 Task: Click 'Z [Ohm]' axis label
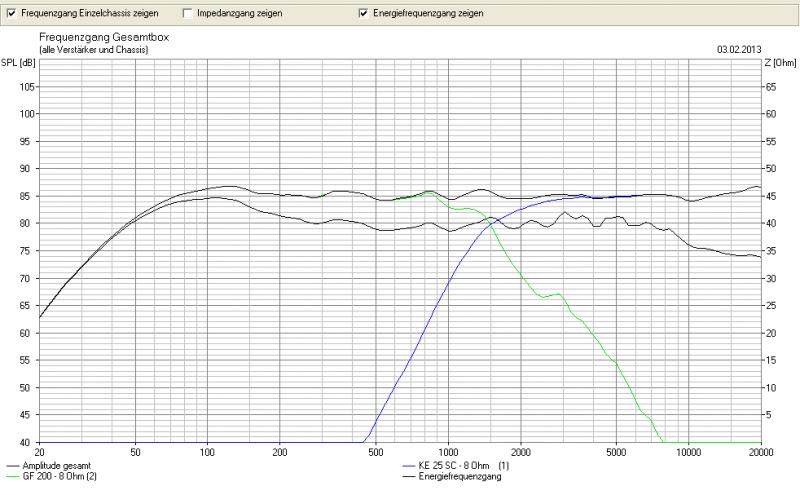coord(781,63)
